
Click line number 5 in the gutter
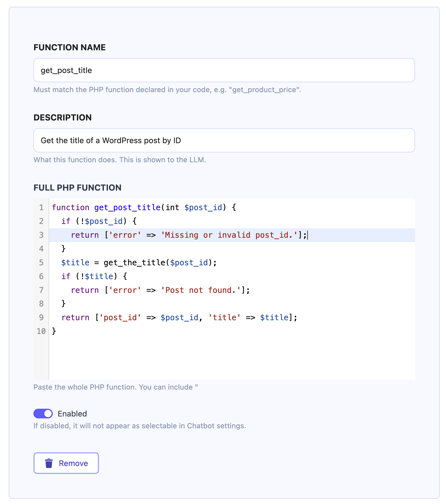pos(41,262)
